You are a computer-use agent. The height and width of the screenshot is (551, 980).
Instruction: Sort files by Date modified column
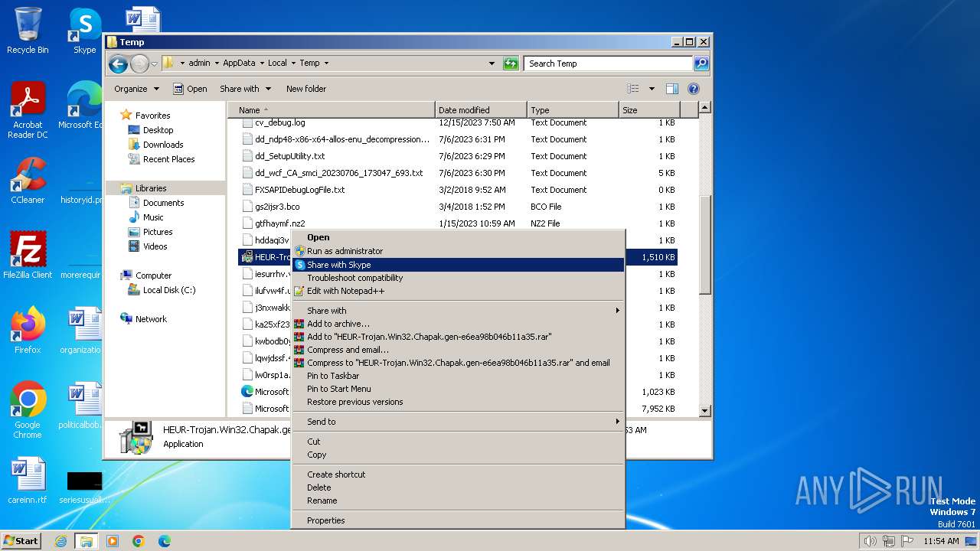[481, 110]
